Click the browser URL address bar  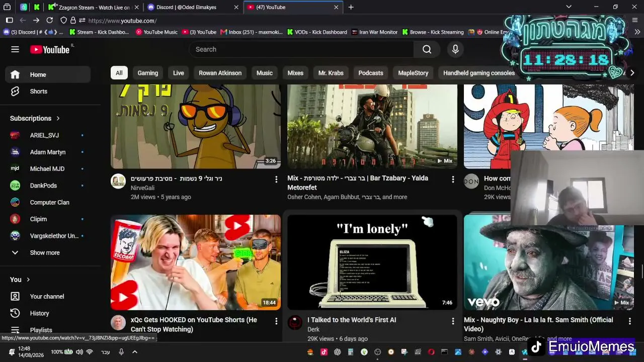[292, 21]
